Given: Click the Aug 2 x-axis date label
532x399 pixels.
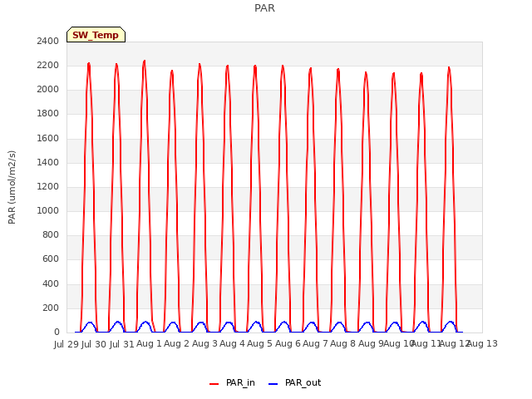Looking at the screenshot, I should tap(176, 343).
